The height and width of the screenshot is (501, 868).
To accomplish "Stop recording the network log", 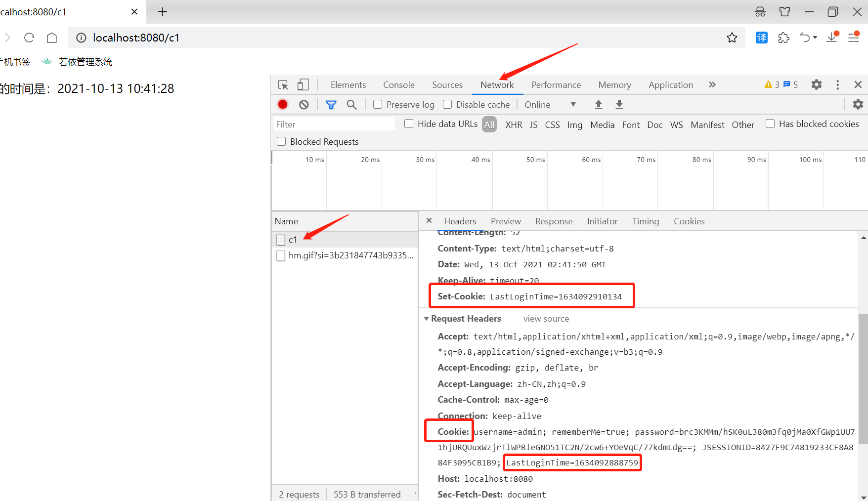I will pyautogui.click(x=283, y=104).
